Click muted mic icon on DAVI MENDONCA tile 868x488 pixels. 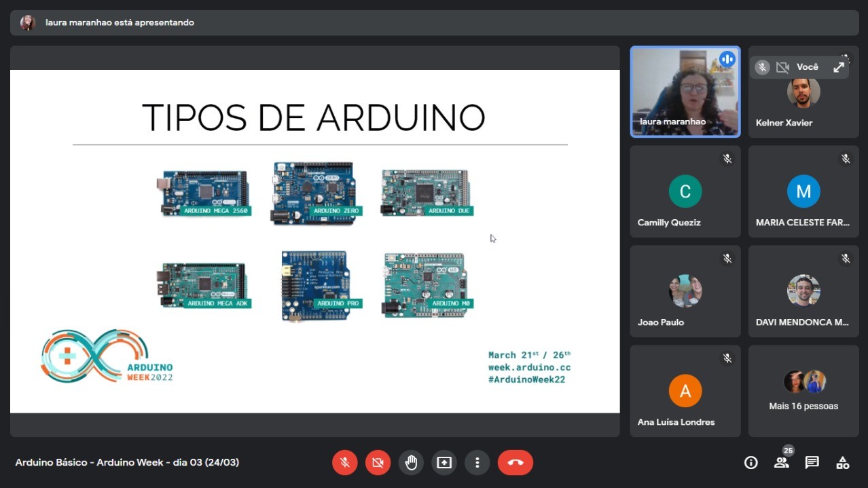(x=846, y=259)
